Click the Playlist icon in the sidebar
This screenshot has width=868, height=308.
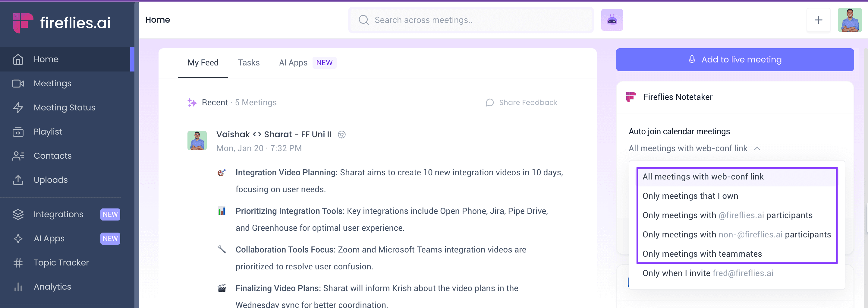pyautogui.click(x=18, y=132)
